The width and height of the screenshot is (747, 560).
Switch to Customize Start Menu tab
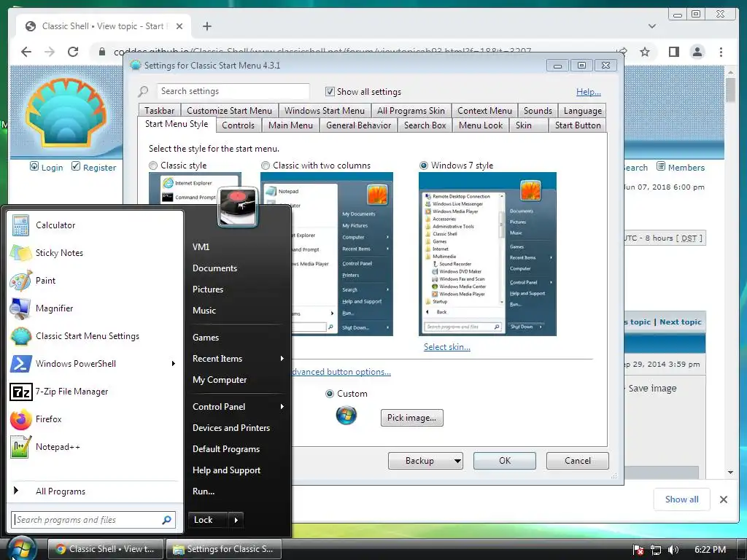[229, 111]
